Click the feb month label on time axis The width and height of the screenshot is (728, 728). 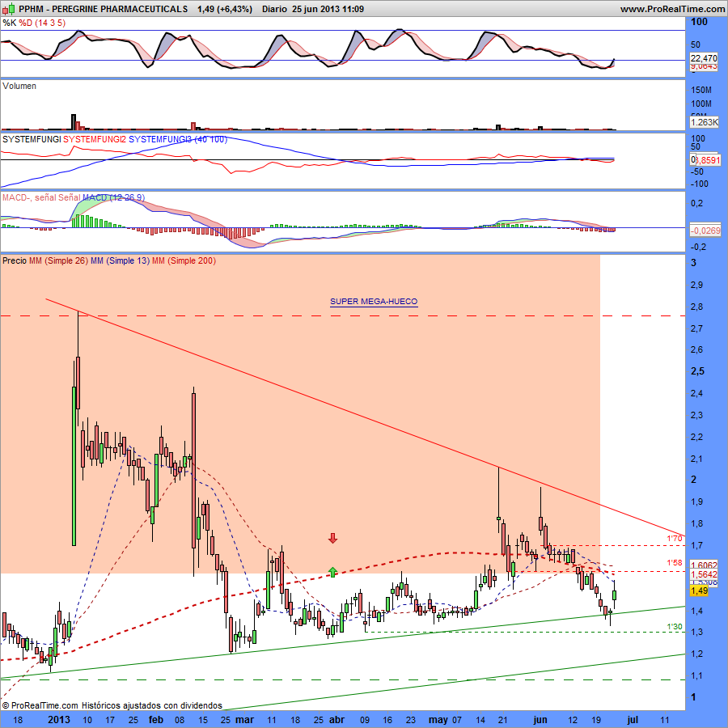tap(156, 720)
